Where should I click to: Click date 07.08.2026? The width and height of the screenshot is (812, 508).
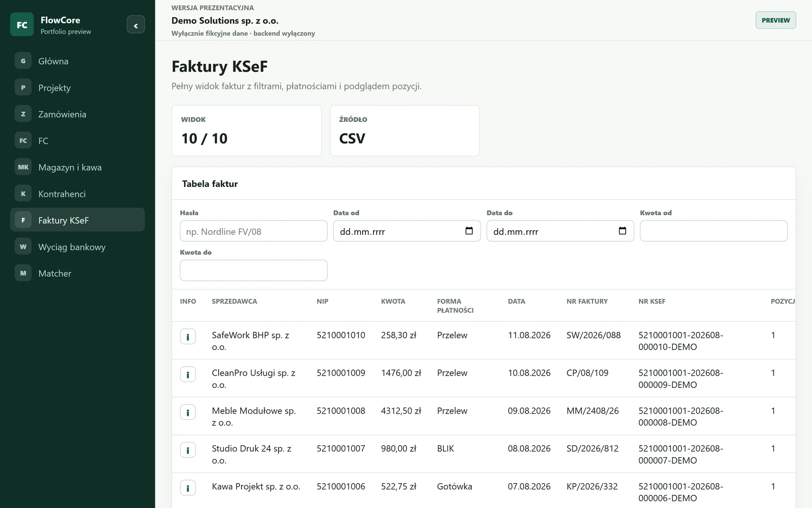click(x=529, y=486)
